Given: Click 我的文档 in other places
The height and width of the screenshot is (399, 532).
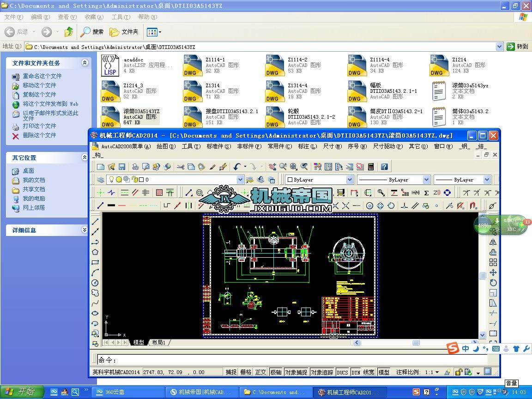Looking at the screenshot, I should pos(34,180).
